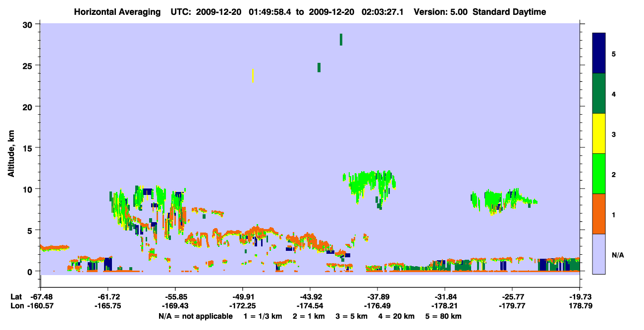
Task: Click longitude value -165.75
Action: pyautogui.click(x=107, y=306)
